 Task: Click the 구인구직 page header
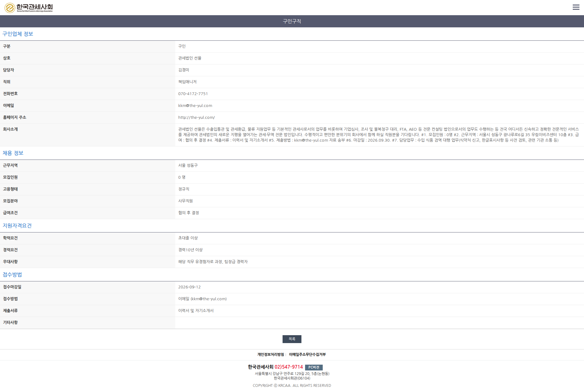[x=292, y=21]
